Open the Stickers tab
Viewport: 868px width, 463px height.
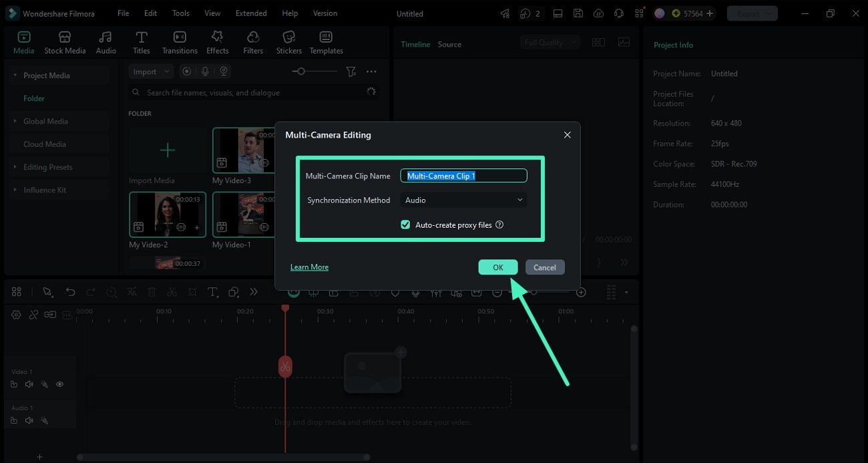coord(288,43)
